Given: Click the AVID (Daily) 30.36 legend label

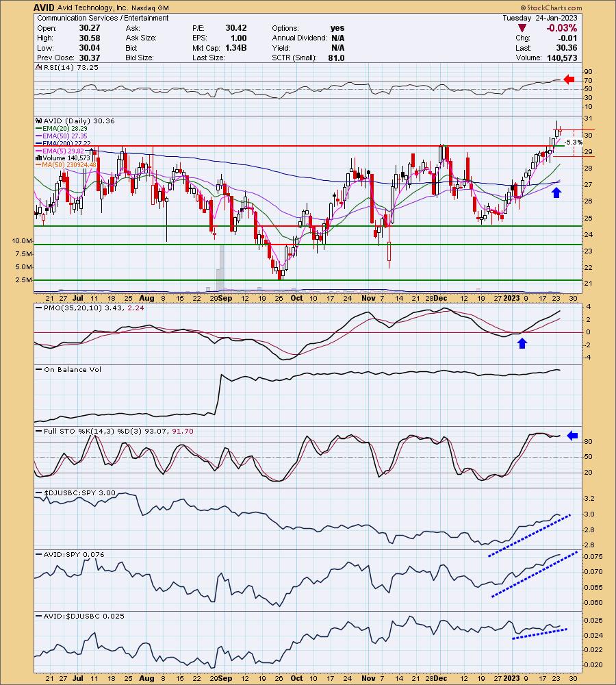Looking at the screenshot, I should [79, 121].
